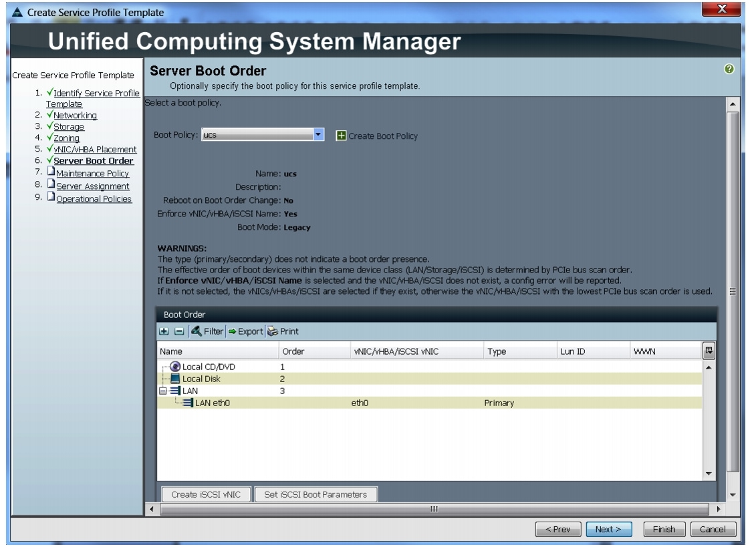
Task: Close the Create Service Profile Template window
Action: tap(721, 9)
